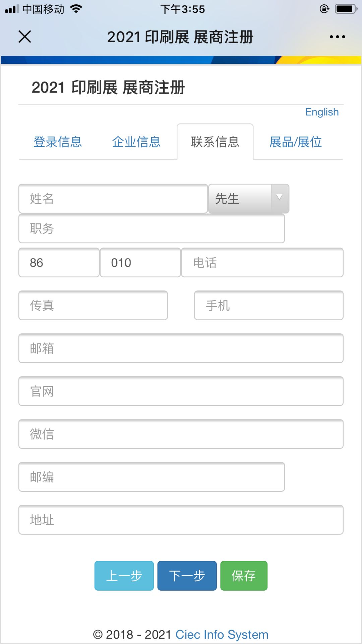Focus the 手机 mobile number field
This screenshot has width=362, height=644.
coord(268,305)
